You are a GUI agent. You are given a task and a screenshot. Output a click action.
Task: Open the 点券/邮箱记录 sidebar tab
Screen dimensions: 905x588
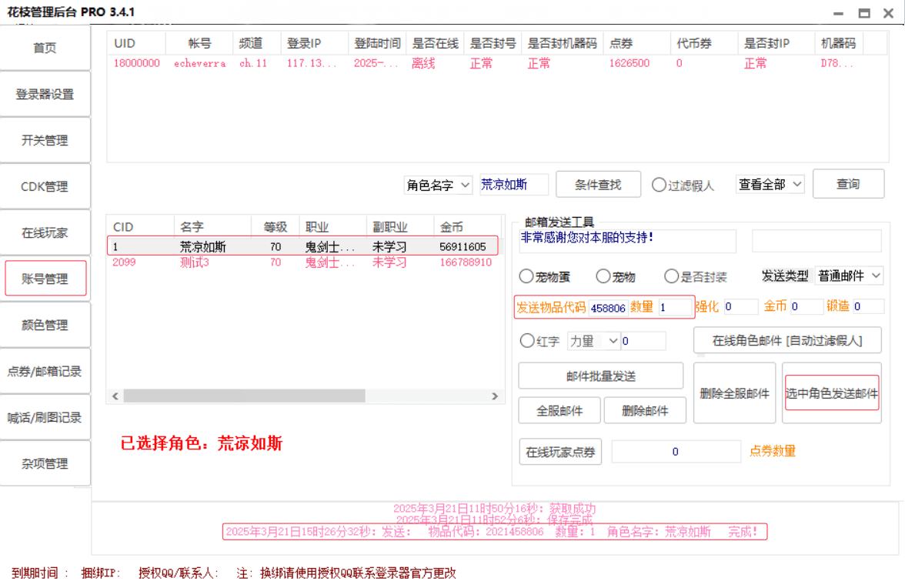(45, 371)
